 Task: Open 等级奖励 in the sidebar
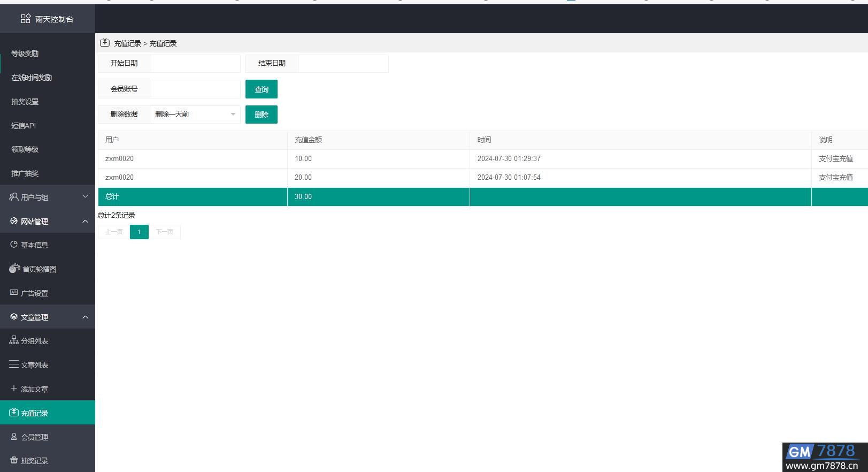[25, 54]
